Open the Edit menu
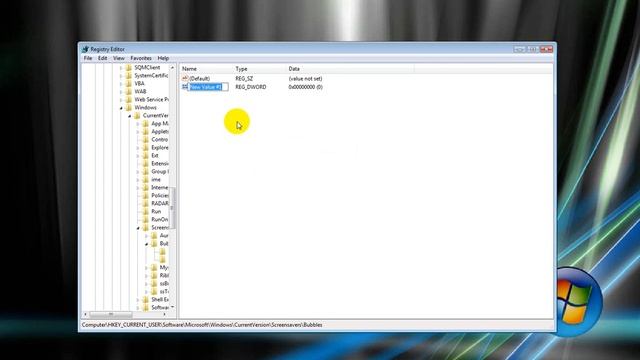 click(x=102, y=58)
